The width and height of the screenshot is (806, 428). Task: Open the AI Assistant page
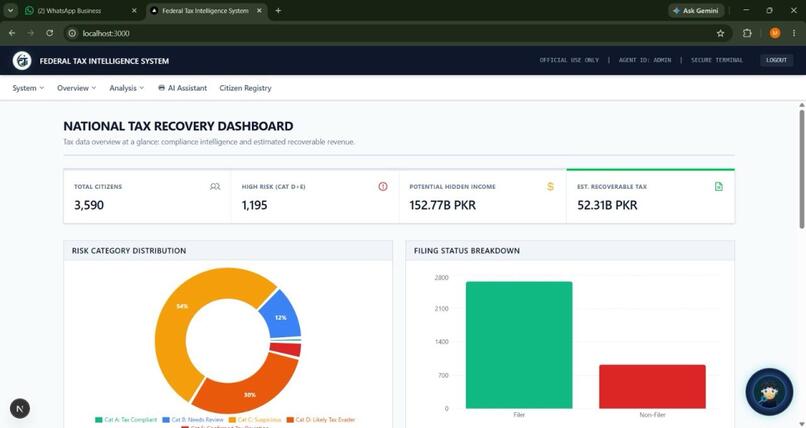click(x=182, y=88)
